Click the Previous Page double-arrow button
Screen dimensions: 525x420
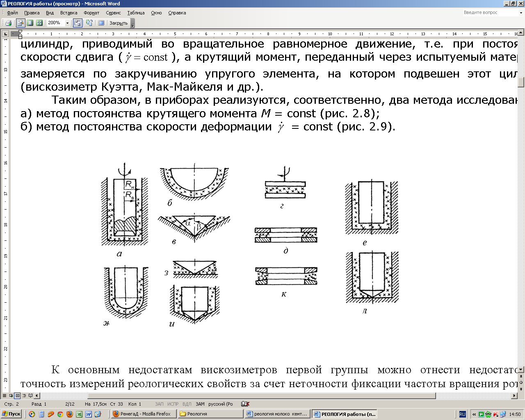point(521,377)
